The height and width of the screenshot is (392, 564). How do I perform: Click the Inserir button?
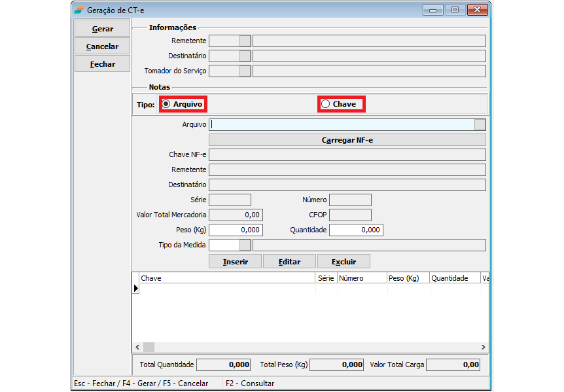coord(235,262)
